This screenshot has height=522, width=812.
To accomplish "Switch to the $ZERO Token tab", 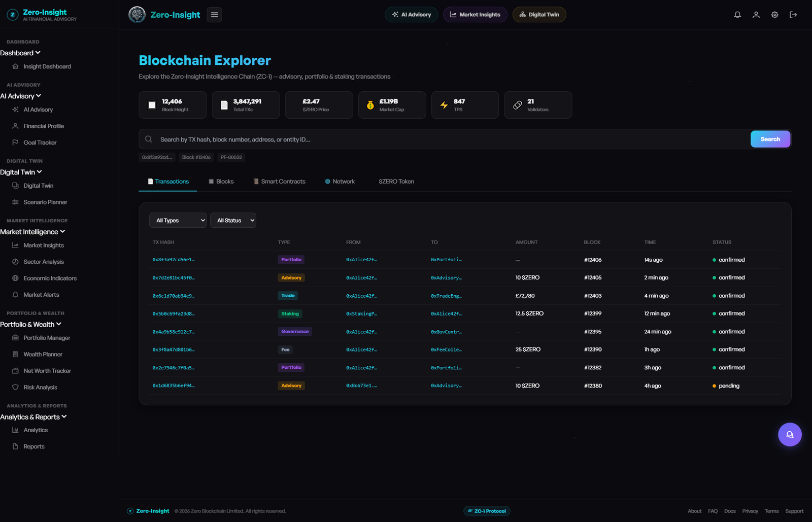I will click(x=396, y=182).
